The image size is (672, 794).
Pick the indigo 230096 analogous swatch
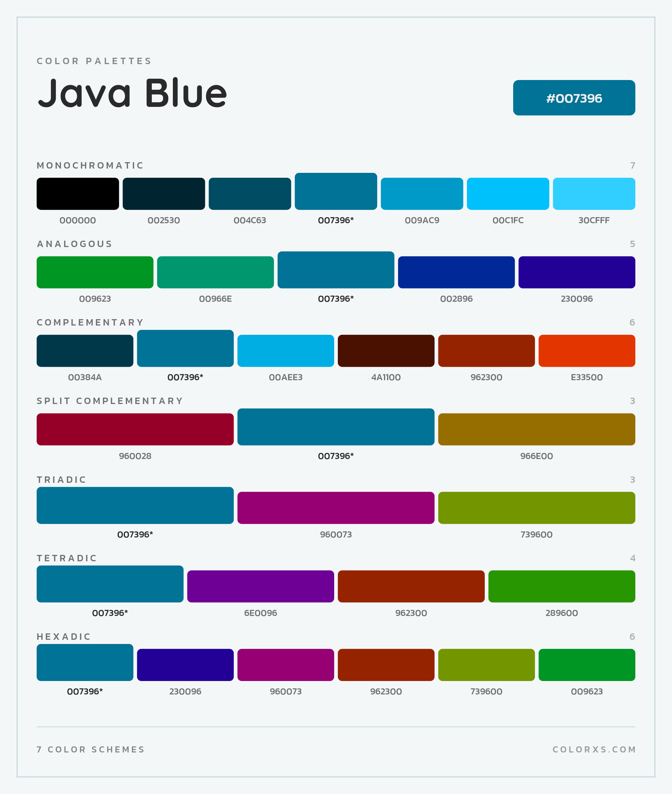[x=577, y=272]
